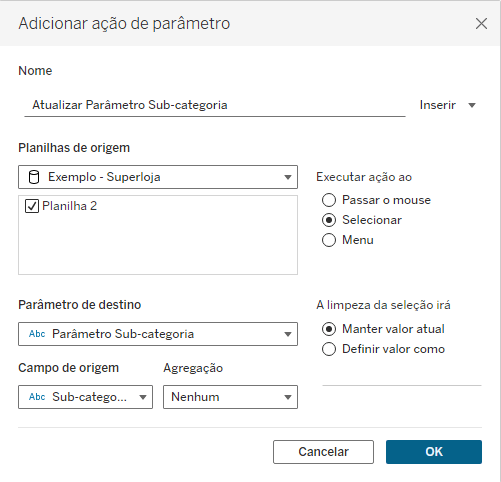This screenshot has height=482, width=501.
Task: Choose the Definir valor como option
Action: 329,349
